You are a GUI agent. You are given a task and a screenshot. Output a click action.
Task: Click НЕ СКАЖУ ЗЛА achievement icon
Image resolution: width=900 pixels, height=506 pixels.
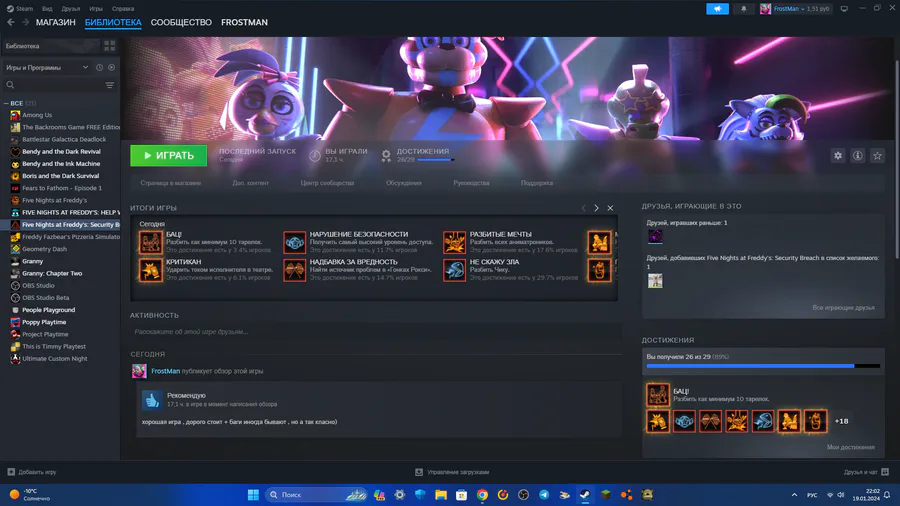click(x=454, y=270)
